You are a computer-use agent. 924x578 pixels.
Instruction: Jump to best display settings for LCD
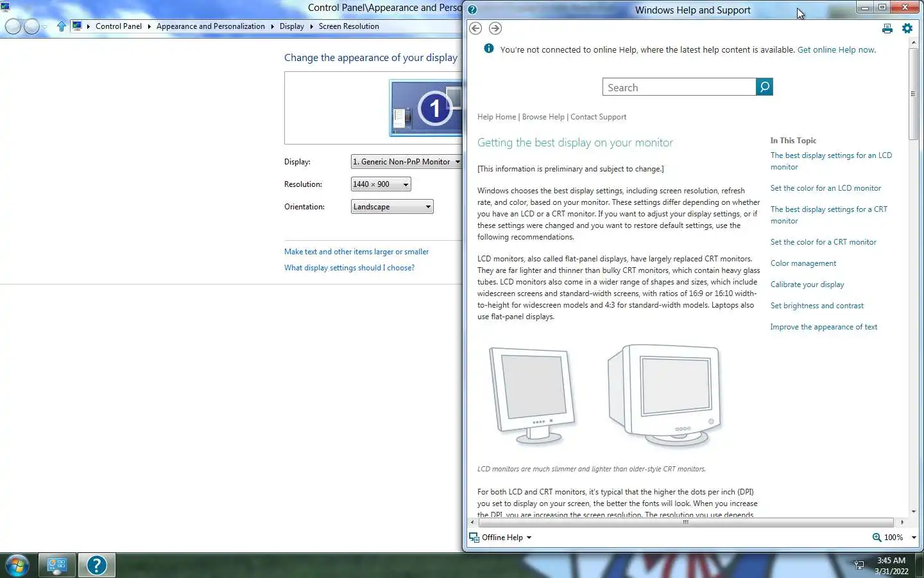(x=831, y=161)
